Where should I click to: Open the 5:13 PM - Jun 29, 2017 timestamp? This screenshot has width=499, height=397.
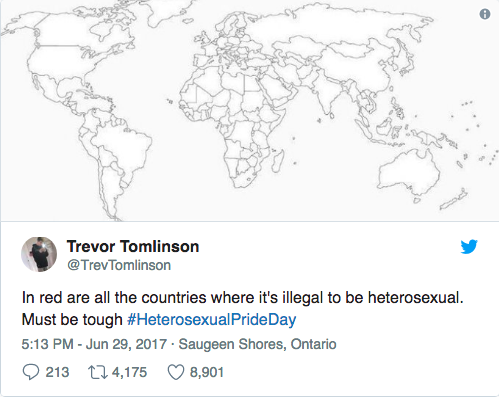click(x=94, y=344)
